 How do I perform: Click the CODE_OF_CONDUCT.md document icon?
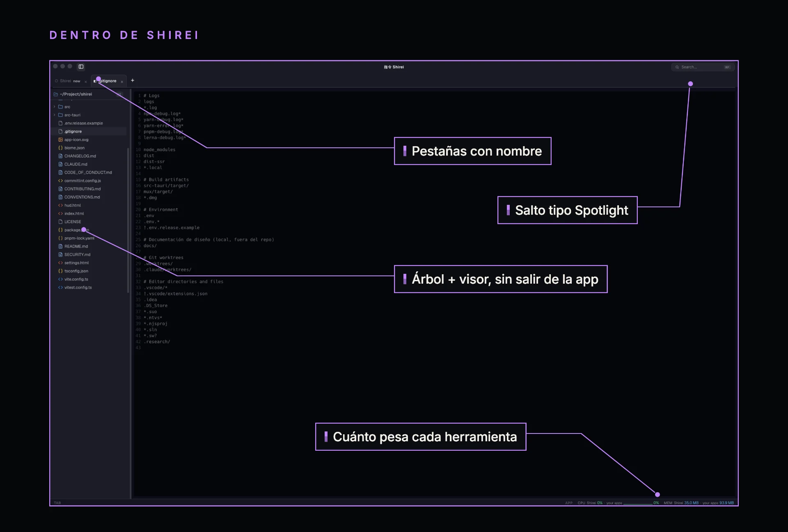point(60,172)
